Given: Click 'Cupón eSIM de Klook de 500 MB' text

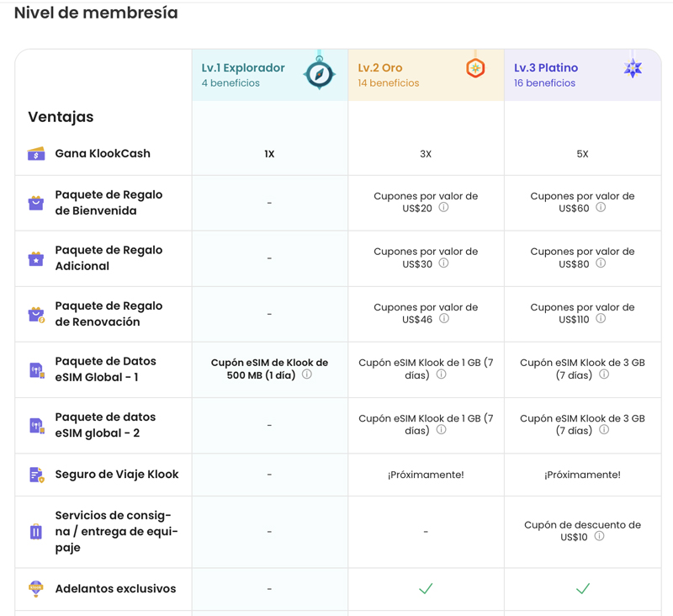Looking at the screenshot, I should (x=269, y=369).
